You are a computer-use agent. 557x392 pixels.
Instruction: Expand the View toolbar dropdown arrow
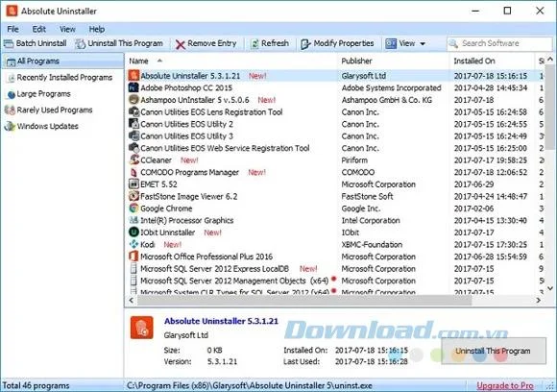point(423,44)
